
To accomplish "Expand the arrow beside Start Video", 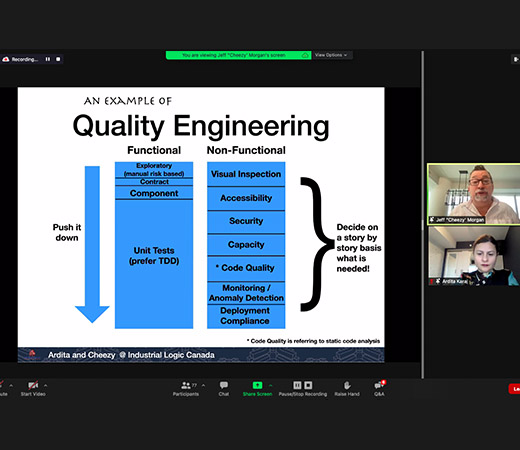I will pos(45,385).
